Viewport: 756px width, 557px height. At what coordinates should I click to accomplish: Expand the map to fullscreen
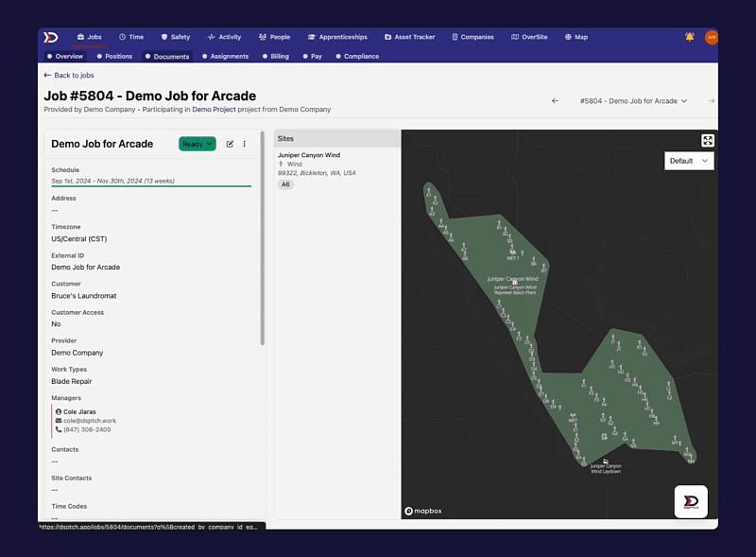pyautogui.click(x=708, y=140)
